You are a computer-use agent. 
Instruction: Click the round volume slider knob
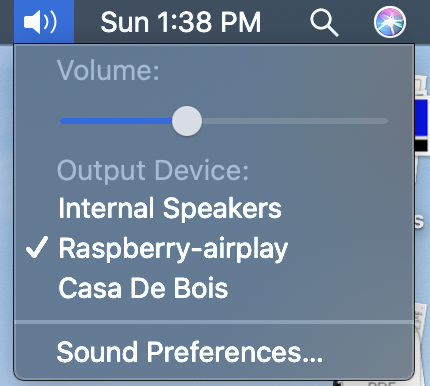click(187, 121)
